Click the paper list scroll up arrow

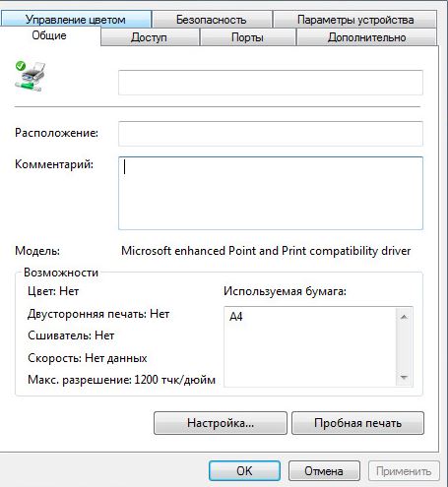point(404,317)
